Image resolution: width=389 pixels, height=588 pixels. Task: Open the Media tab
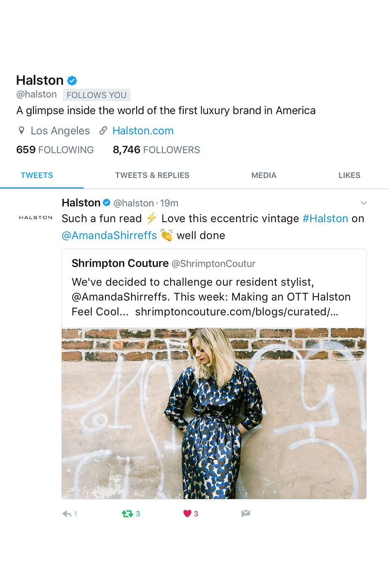click(x=264, y=175)
